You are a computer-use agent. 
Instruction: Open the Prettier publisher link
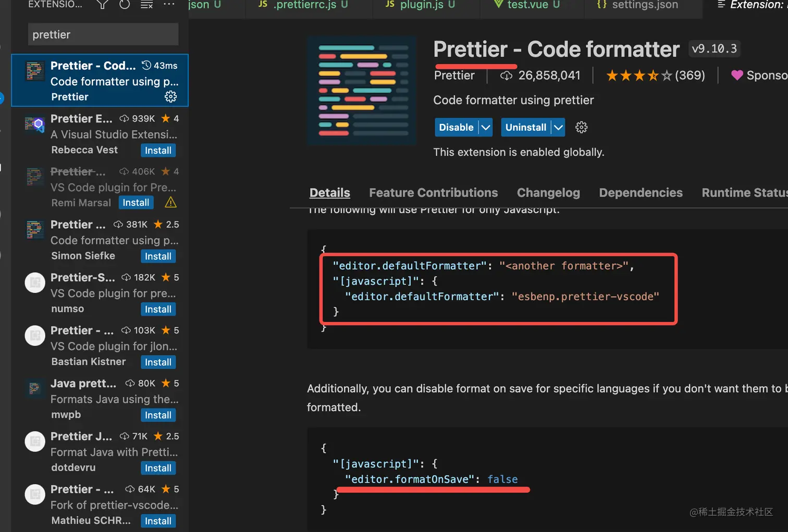pyautogui.click(x=454, y=76)
